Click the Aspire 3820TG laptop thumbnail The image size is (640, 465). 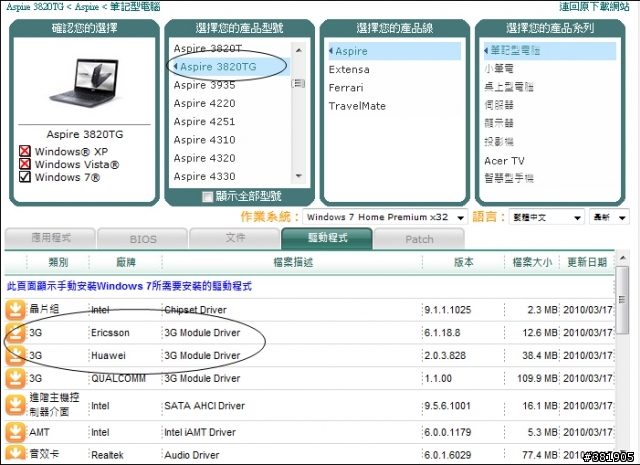click(84, 81)
